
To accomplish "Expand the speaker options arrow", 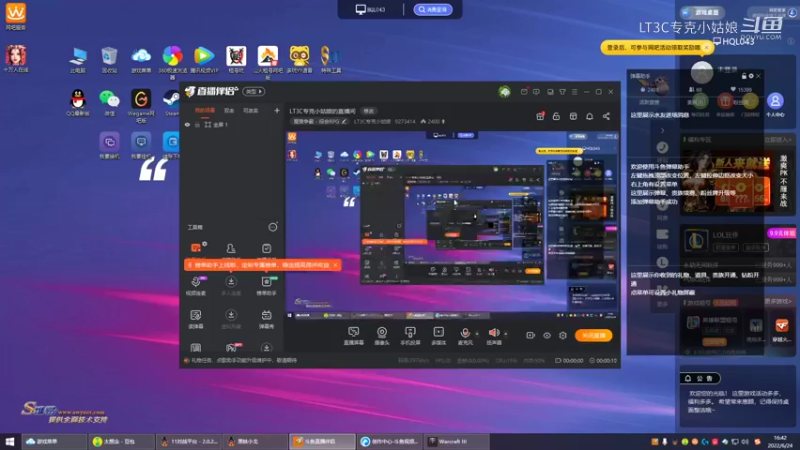I will [506, 334].
